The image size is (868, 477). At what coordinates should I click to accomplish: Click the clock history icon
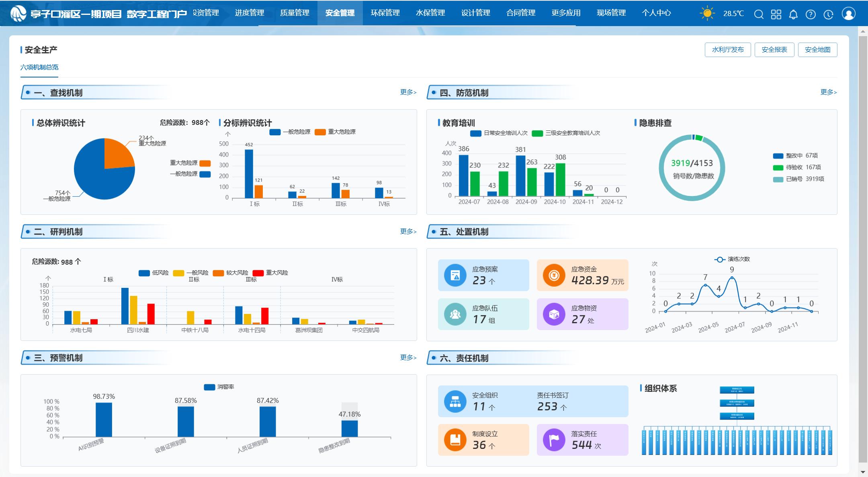[x=828, y=14]
